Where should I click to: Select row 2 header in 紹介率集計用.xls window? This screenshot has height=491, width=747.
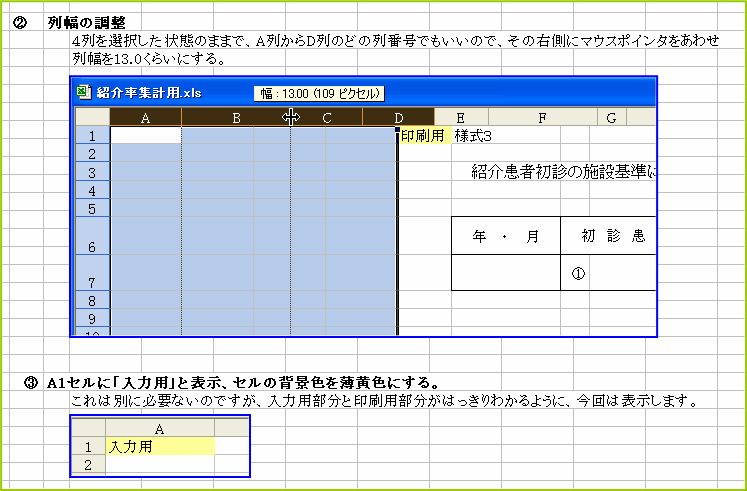(92, 153)
